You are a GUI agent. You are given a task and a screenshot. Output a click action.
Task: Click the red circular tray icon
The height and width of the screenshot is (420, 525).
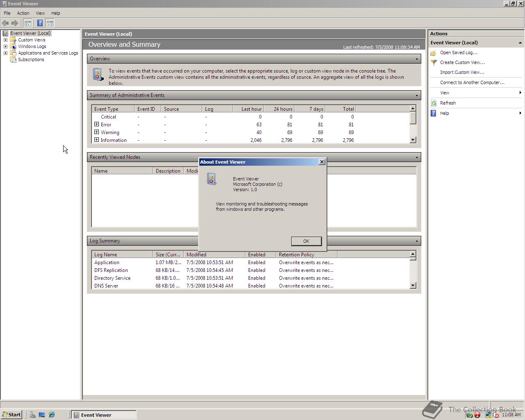tap(477, 415)
